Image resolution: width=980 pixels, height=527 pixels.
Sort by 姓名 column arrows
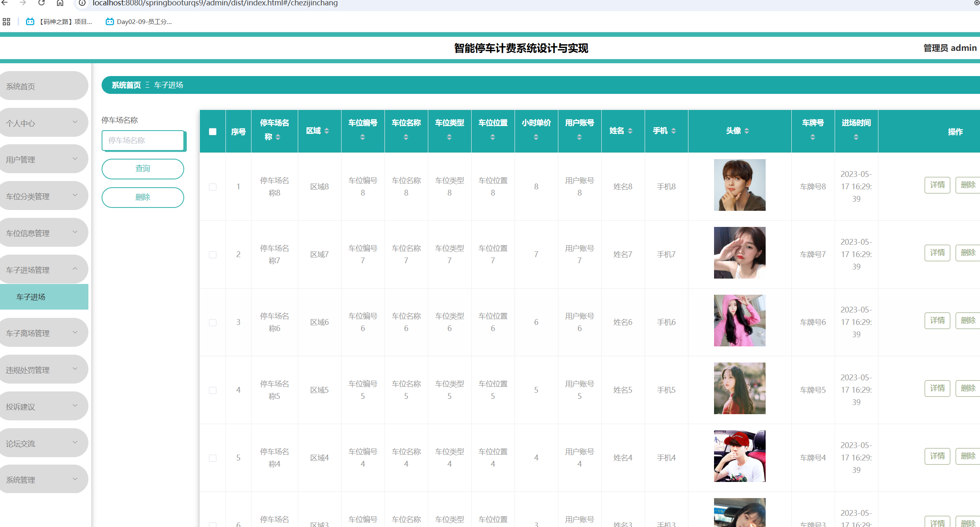tap(630, 131)
